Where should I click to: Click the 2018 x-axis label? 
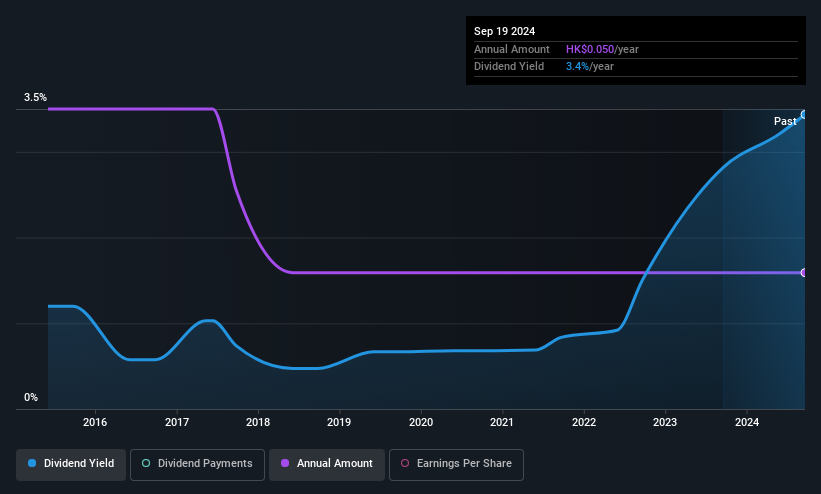point(258,422)
